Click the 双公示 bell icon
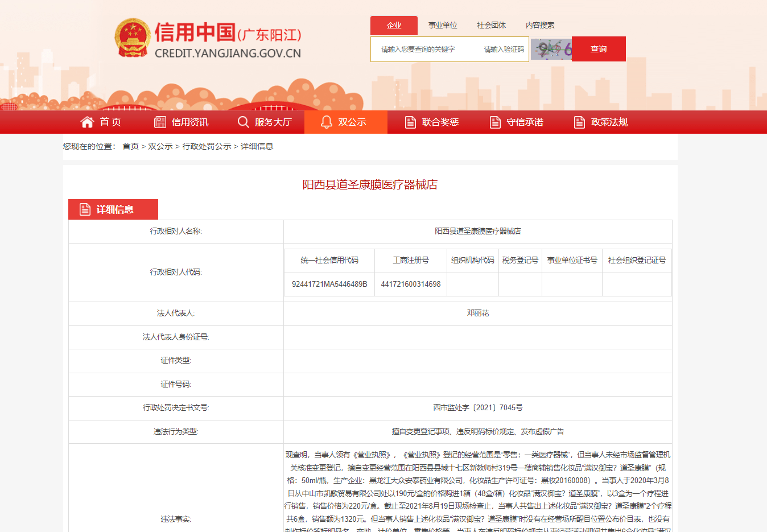 point(327,122)
